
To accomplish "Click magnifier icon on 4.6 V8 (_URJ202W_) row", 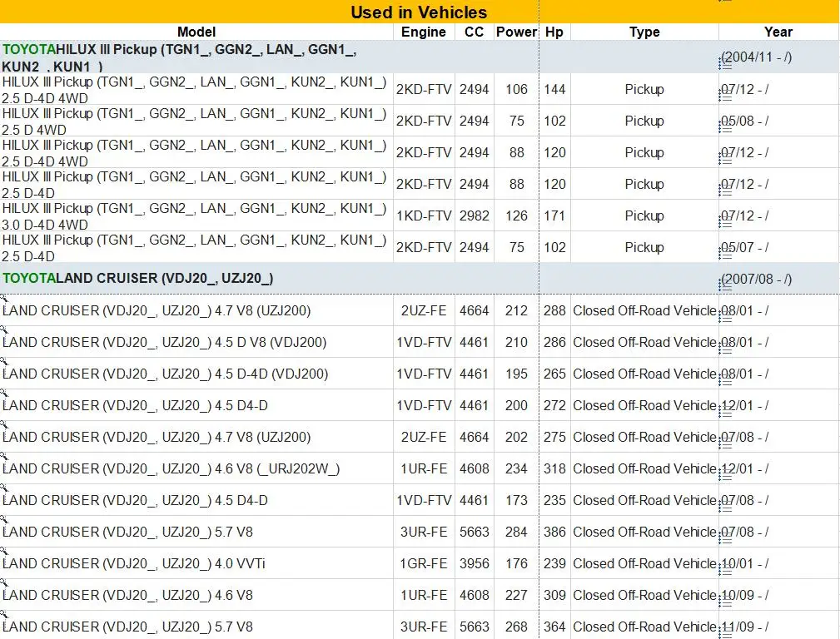I will pyautogui.click(x=4, y=456).
